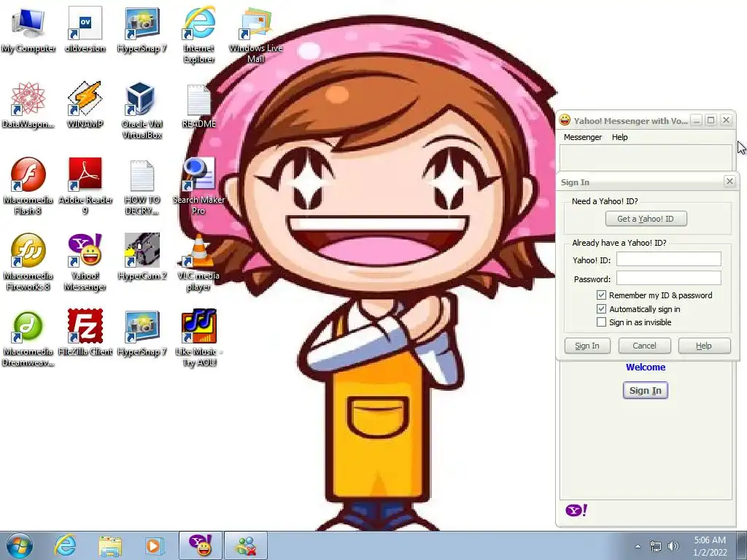Launch Windows Media Player from taskbar

pos(154,545)
